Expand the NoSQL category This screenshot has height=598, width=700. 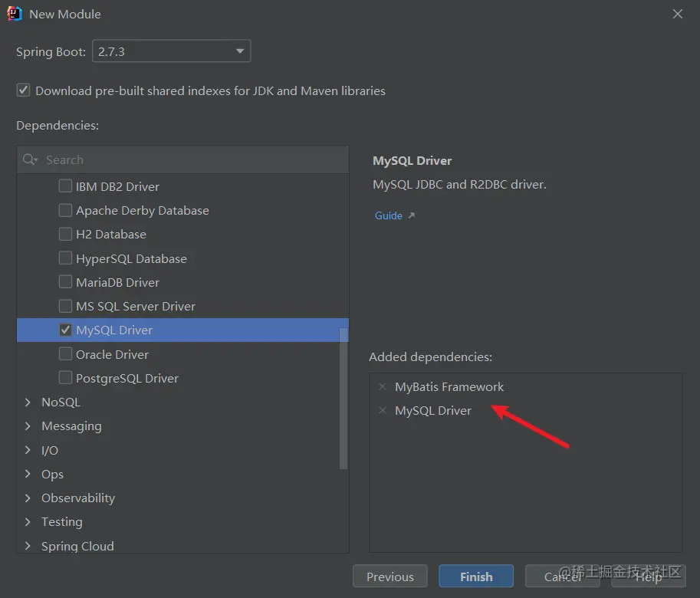click(x=28, y=402)
